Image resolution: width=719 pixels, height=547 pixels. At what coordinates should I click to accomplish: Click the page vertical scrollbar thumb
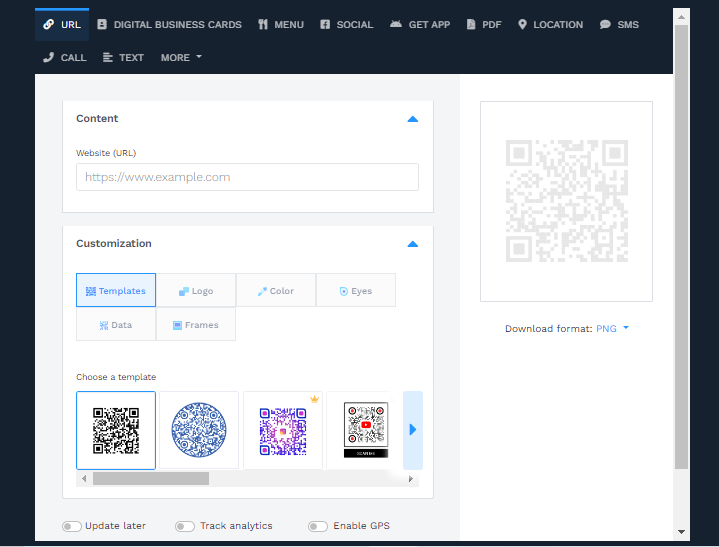(x=681, y=247)
